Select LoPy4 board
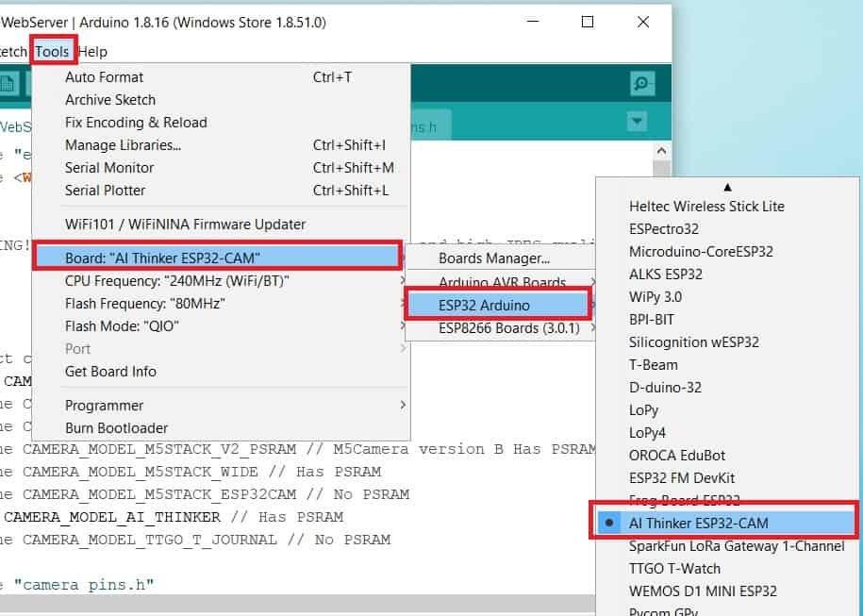 [727, 433]
